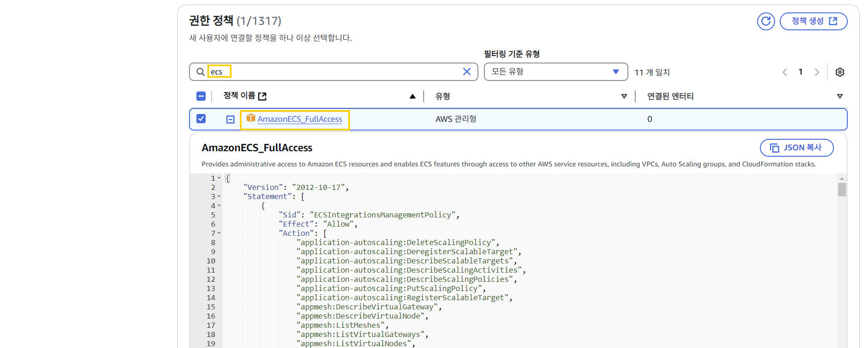Click the application-autoscaling:DescribeScalableTargets line
The height and width of the screenshot is (348, 868).
[x=407, y=261]
